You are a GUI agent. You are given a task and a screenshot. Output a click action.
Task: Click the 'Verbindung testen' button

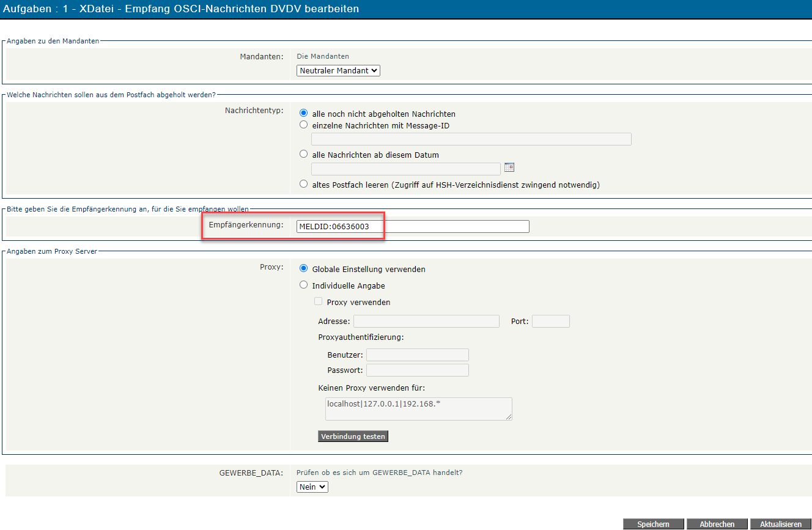pos(353,436)
